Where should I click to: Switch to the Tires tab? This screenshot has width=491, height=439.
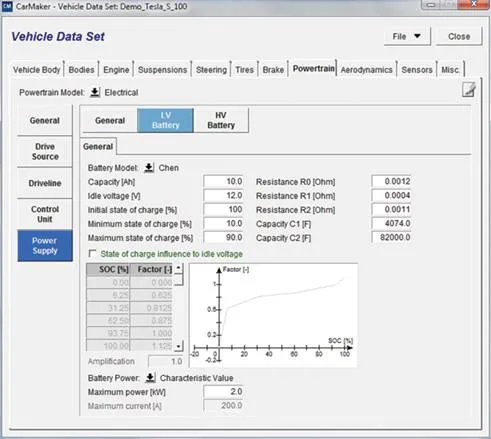[x=245, y=70]
